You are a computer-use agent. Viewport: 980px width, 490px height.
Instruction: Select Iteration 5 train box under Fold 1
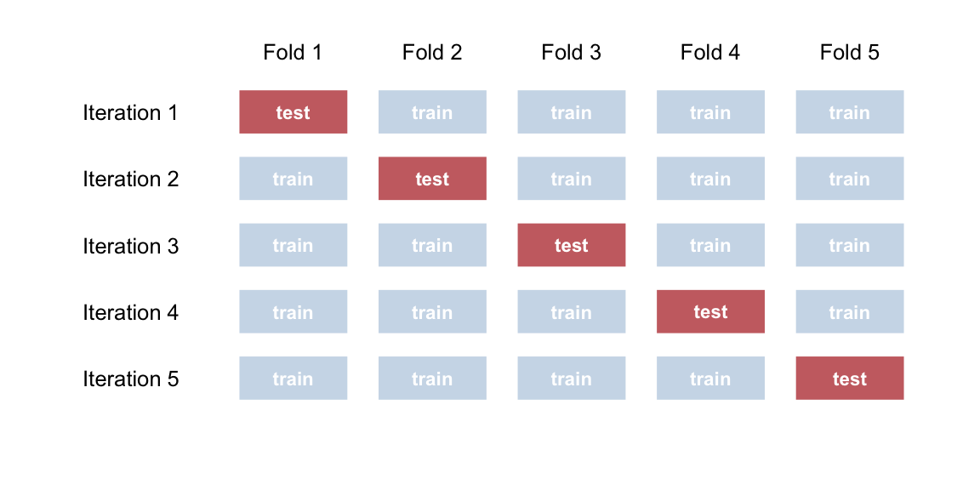pos(293,378)
